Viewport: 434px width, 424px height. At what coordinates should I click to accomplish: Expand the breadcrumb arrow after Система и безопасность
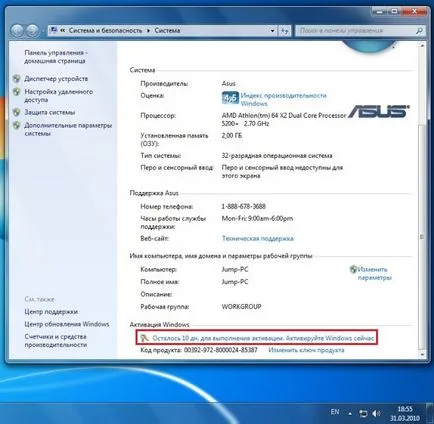click(148, 31)
